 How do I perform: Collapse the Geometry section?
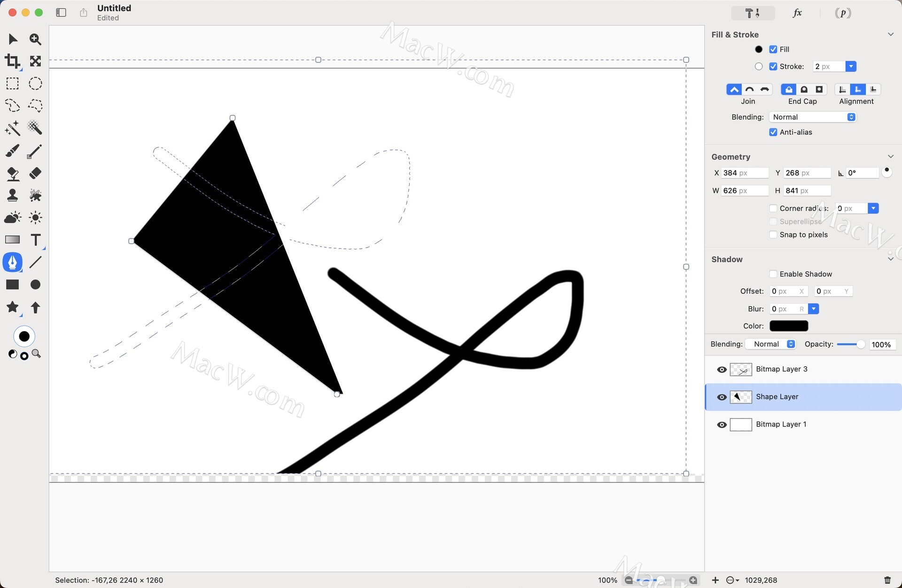point(890,156)
